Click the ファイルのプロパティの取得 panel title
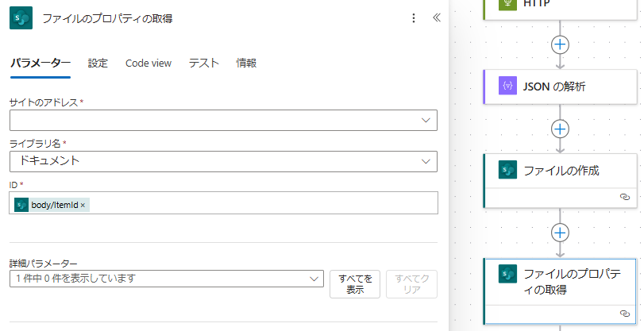The image size is (644, 331). pyautogui.click(x=108, y=18)
